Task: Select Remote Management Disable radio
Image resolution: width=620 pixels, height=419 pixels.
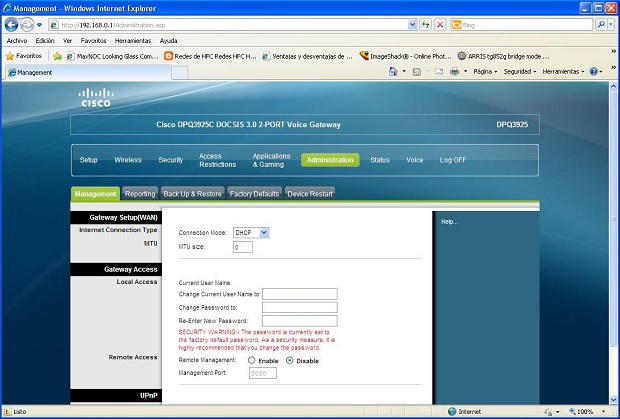Action: tap(289, 360)
